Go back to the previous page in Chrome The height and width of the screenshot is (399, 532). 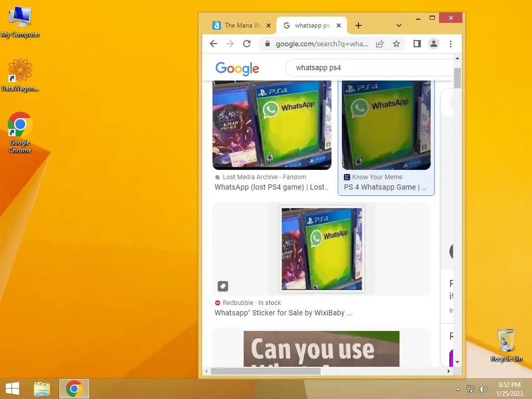click(214, 44)
